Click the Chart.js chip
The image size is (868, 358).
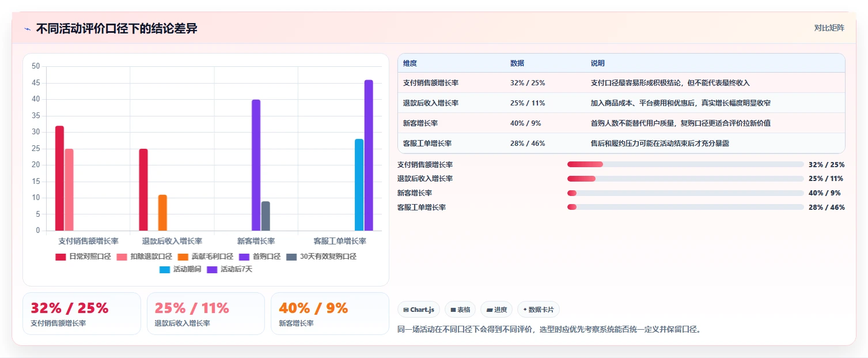419,310
